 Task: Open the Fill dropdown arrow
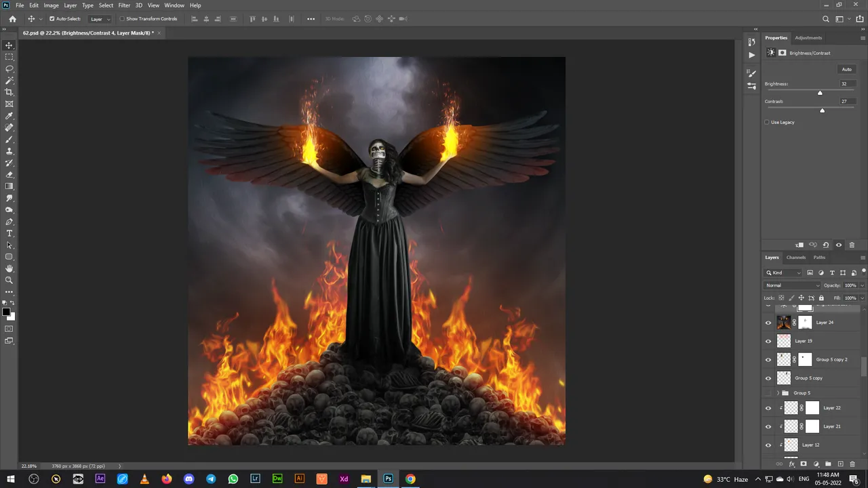862,298
